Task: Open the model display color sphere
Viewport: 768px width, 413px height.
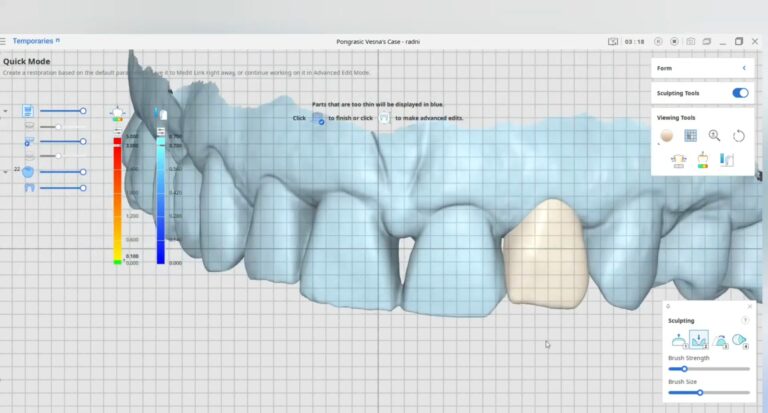Action: pyautogui.click(x=667, y=136)
